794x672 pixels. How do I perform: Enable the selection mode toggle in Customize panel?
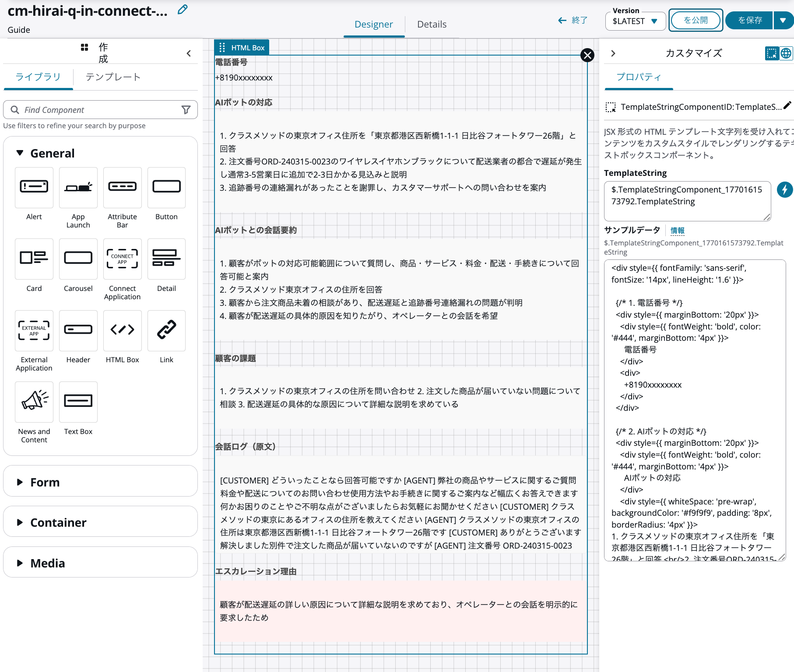coord(769,53)
